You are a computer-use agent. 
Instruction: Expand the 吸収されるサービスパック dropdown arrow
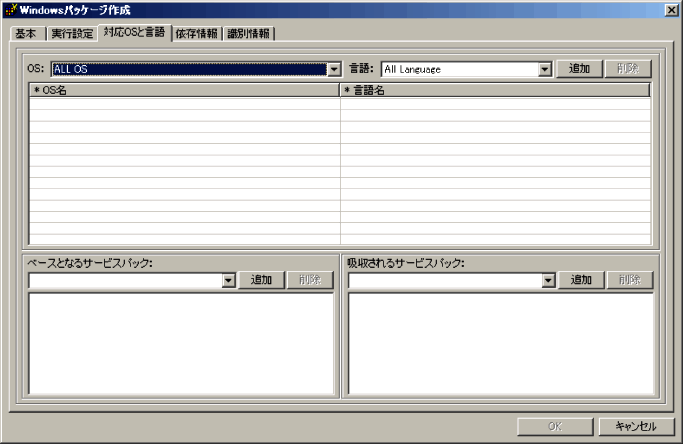(548, 280)
